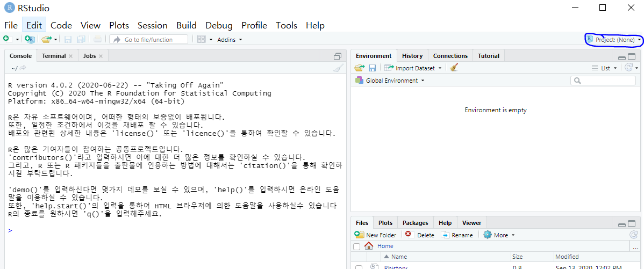Switch to the Files tab
This screenshot has height=269, width=644.
point(362,223)
